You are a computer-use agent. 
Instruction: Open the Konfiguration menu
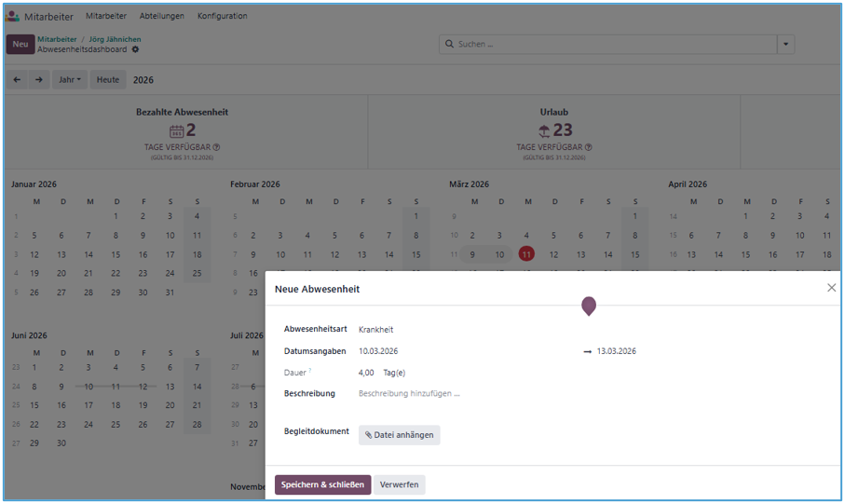[x=222, y=16]
